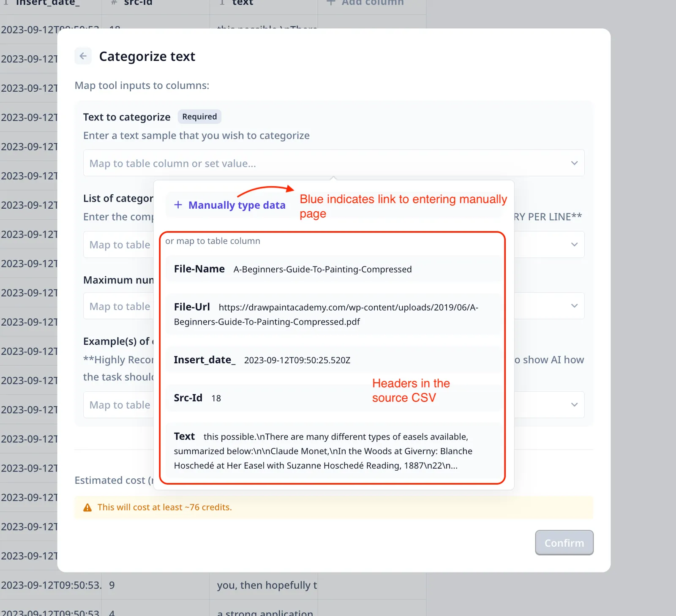Click the Maximum number input field

pos(334,306)
